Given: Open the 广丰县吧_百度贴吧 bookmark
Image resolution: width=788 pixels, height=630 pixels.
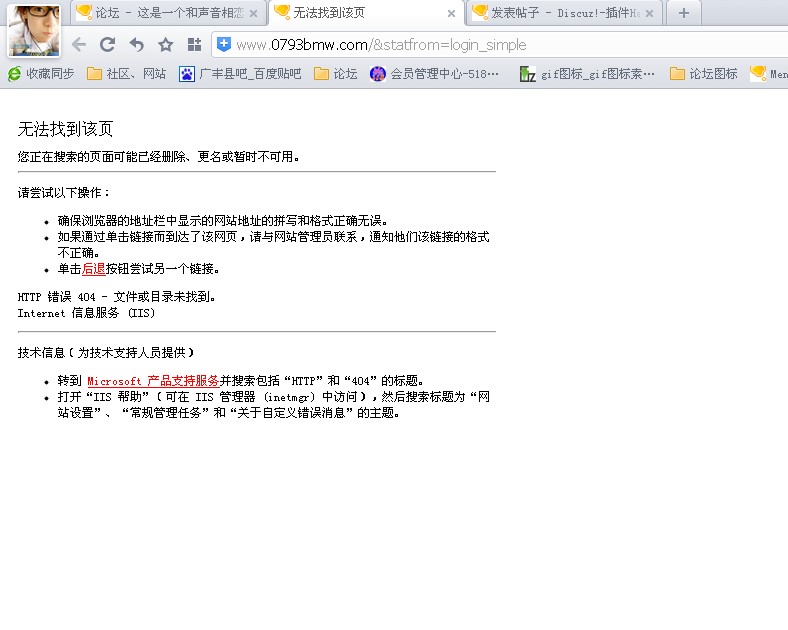Looking at the screenshot, I should tap(240, 73).
